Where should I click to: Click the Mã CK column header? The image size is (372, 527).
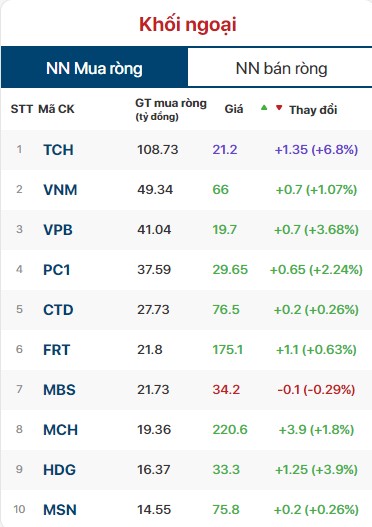pyautogui.click(x=56, y=109)
